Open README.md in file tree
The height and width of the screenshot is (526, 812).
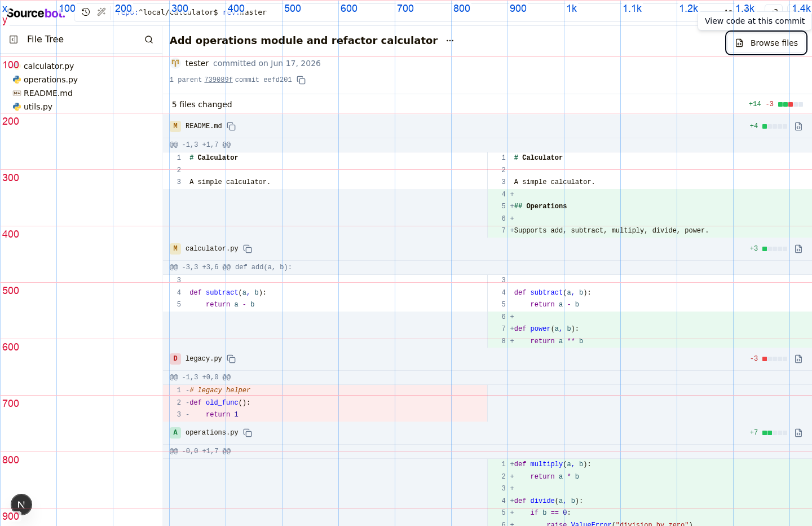[x=48, y=93]
